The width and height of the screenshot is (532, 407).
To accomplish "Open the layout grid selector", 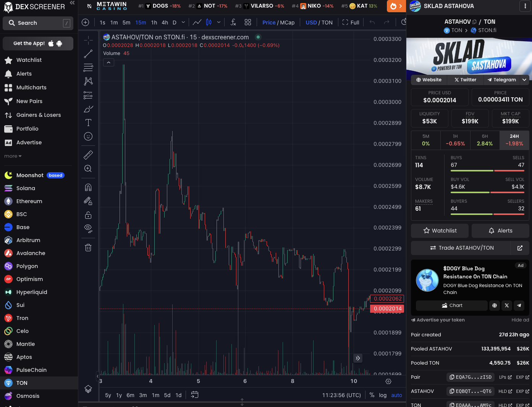I will click(248, 23).
